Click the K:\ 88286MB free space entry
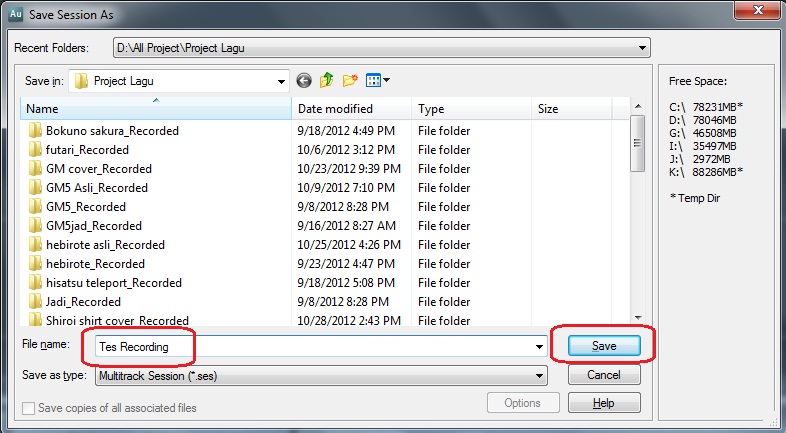This screenshot has height=433, width=786. click(x=706, y=172)
